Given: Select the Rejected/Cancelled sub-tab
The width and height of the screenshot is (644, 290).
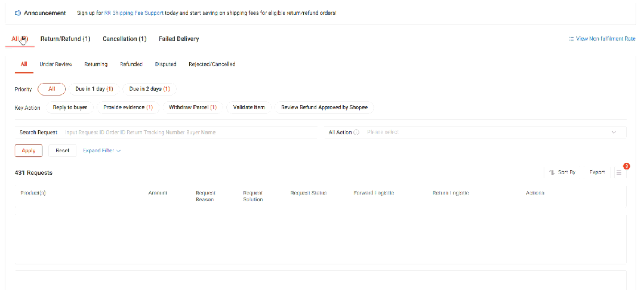Looking at the screenshot, I should (x=212, y=64).
